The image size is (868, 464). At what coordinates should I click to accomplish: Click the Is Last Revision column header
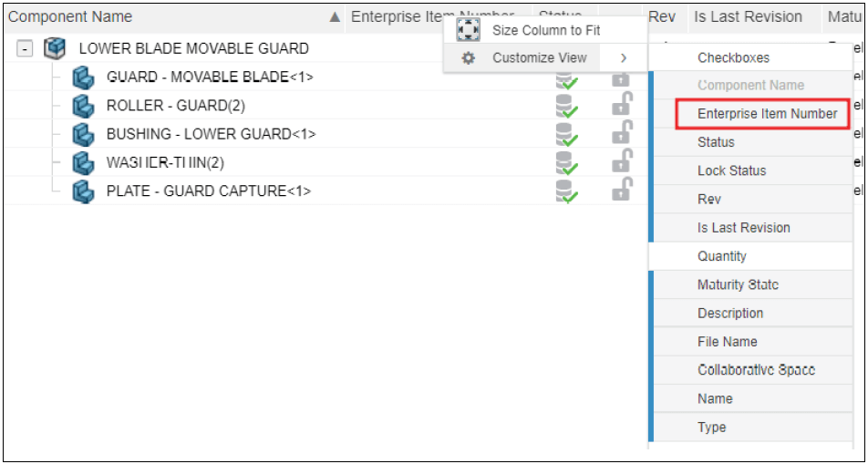pos(748,16)
